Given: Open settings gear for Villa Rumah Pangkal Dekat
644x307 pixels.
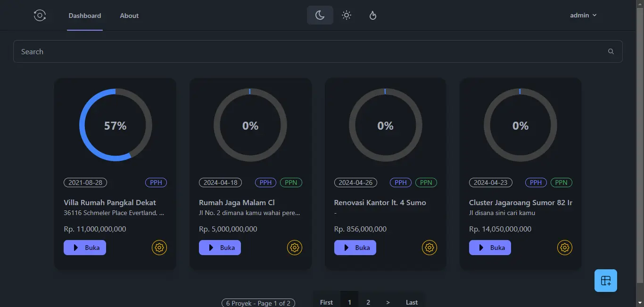Looking at the screenshot, I should 159,248.
